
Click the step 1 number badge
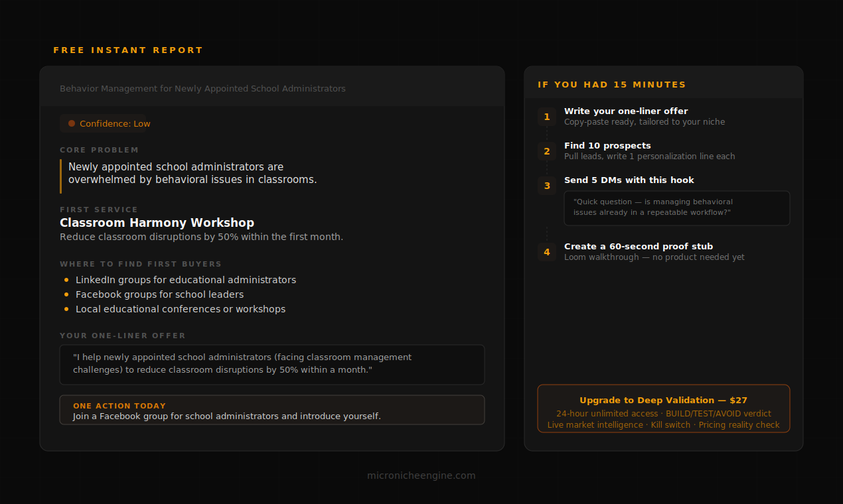pyautogui.click(x=547, y=117)
